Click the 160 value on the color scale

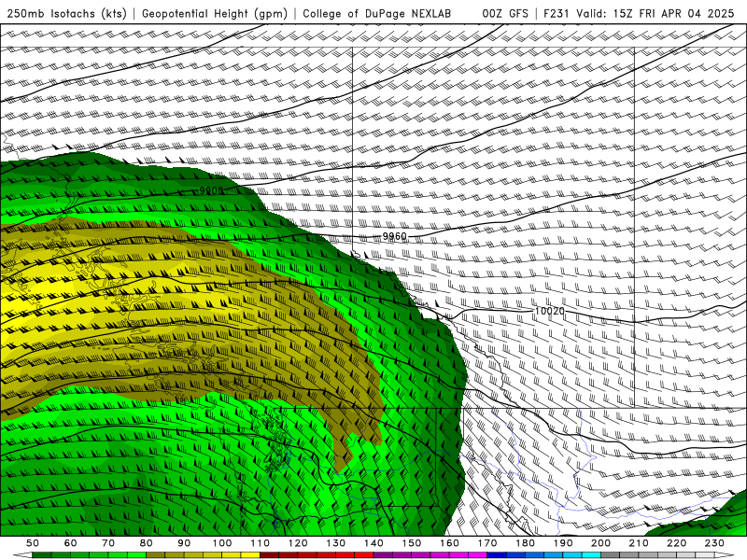coord(449,543)
